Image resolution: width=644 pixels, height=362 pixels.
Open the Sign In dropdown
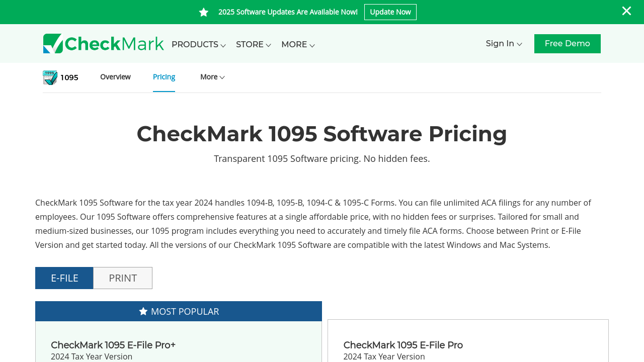(x=503, y=43)
